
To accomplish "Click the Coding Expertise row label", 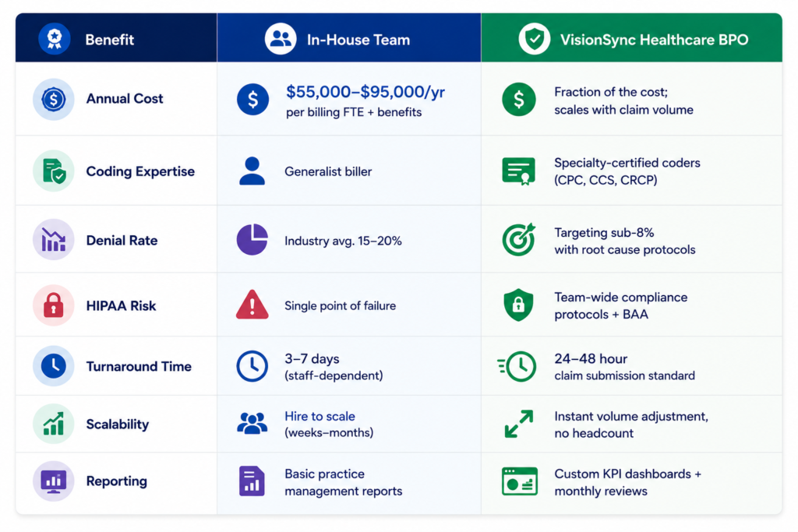I will coord(140,171).
